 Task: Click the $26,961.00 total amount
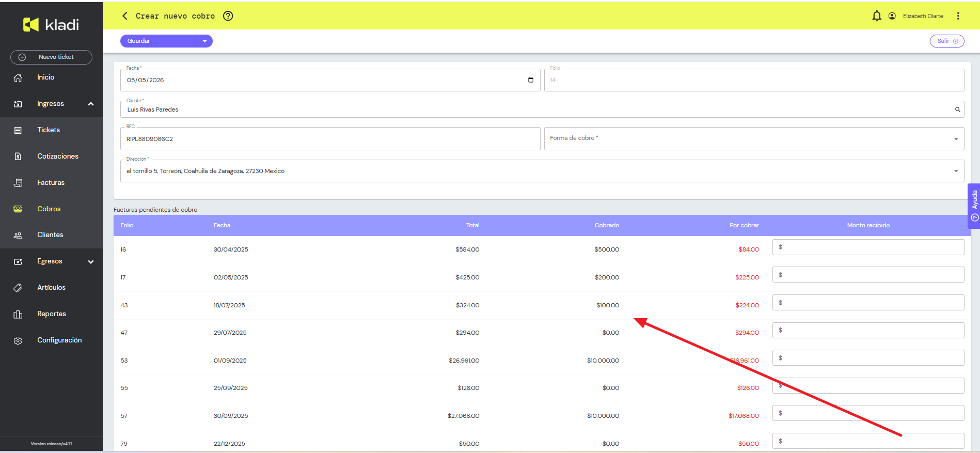464,361
